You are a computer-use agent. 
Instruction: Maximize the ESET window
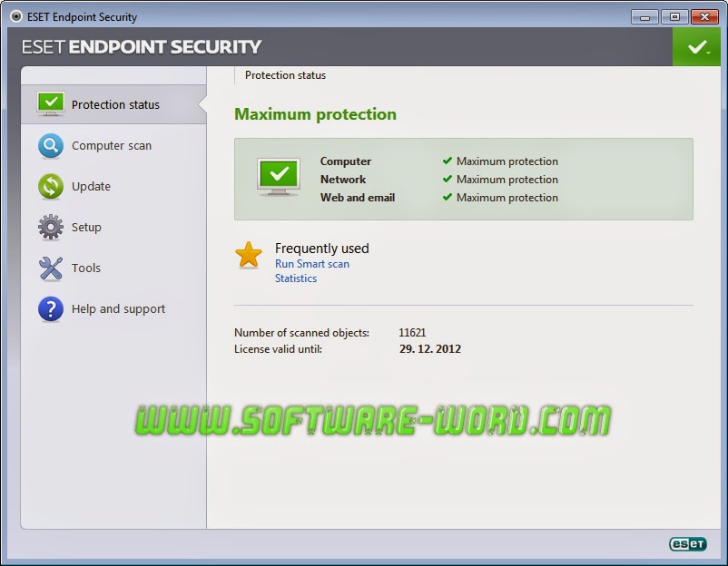[x=674, y=17]
